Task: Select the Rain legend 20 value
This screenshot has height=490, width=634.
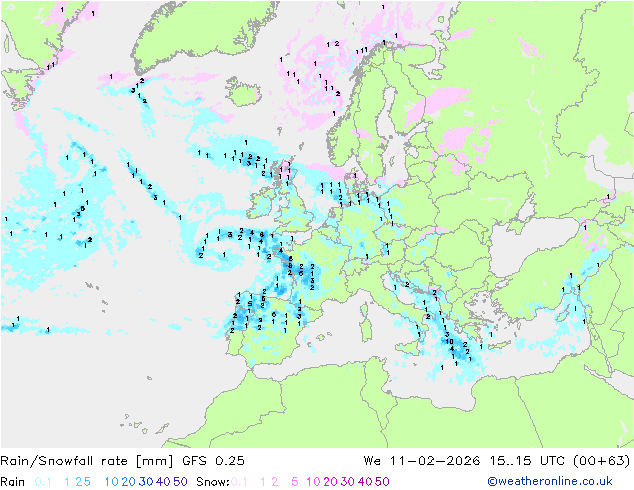Action: 128,482
